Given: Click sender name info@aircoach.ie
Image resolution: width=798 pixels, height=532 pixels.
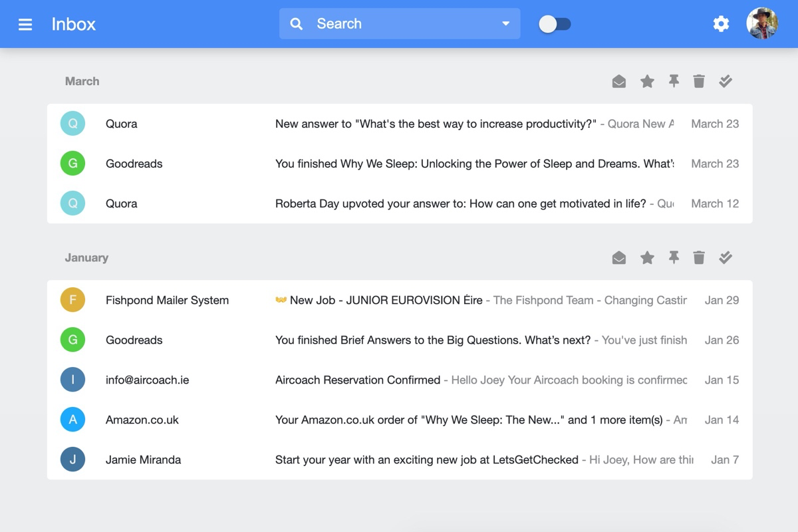Looking at the screenshot, I should [x=147, y=380].
